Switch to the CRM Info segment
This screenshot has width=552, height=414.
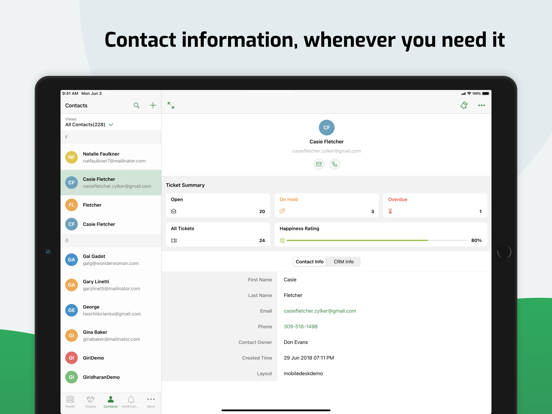(344, 262)
